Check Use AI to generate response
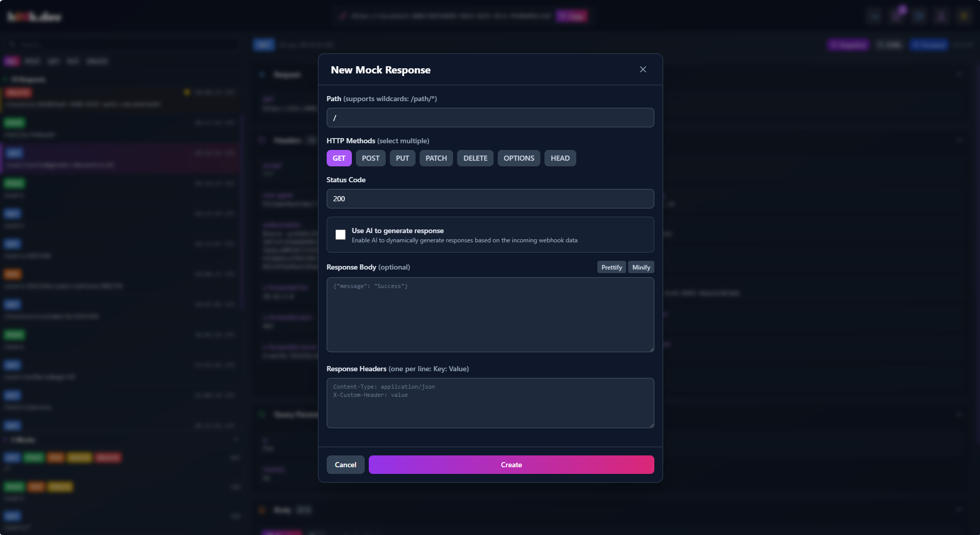Screen dimensions: 980x535 341,235
